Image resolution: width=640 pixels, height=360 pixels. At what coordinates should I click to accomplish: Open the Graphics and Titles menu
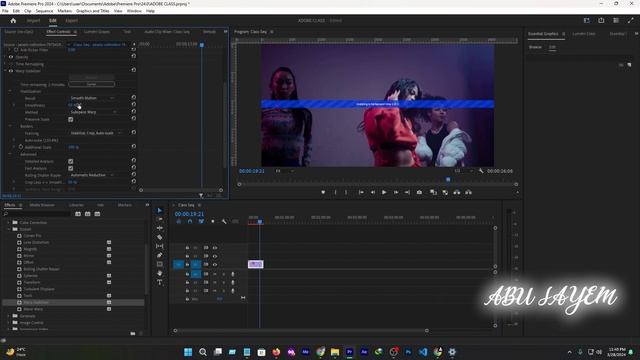(93, 11)
